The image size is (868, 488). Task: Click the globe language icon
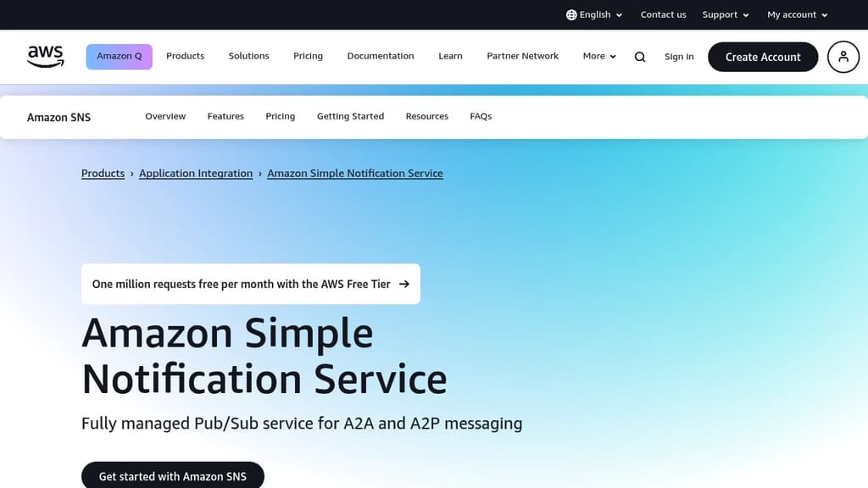pyautogui.click(x=571, y=15)
